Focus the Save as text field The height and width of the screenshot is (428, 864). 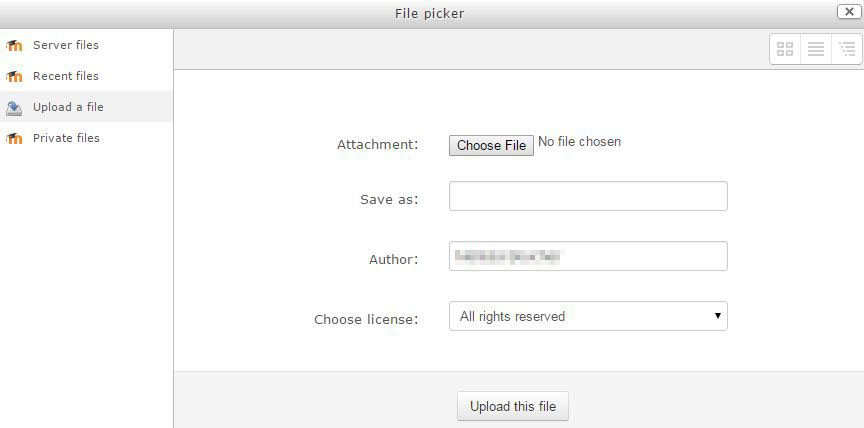[587, 196]
